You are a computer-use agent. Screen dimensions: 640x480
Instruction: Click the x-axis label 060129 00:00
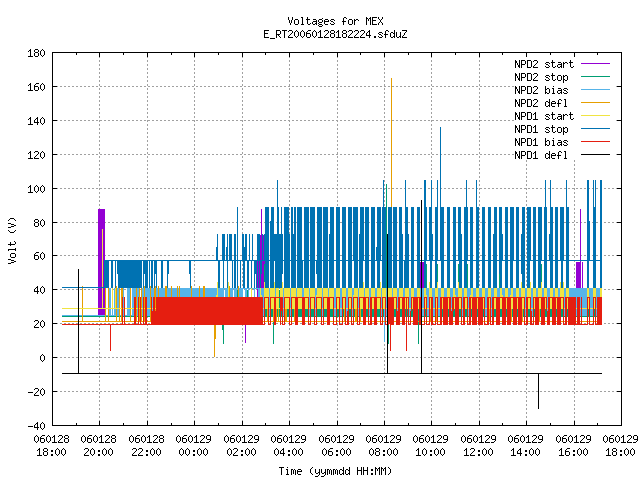(x=193, y=446)
